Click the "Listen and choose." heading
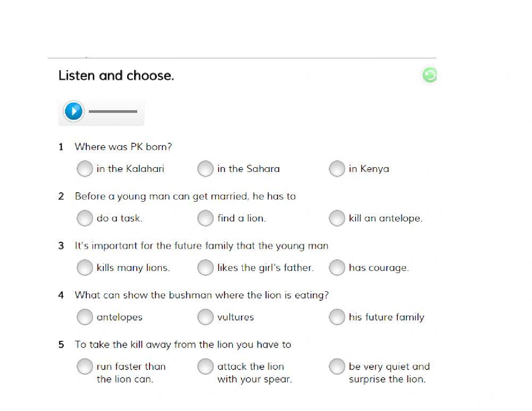 [116, 76]
